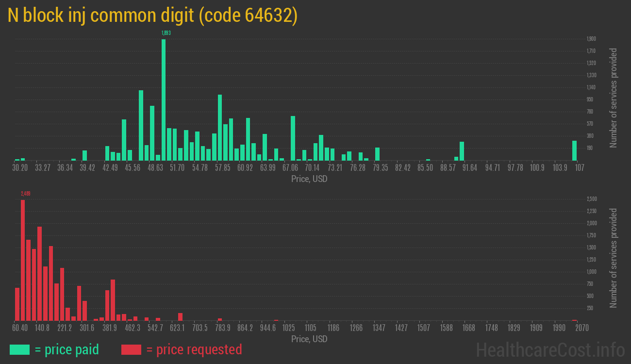The width and height of the screenshot is (631, 364).
Task: Select the red price requested legend swatch
Action: (x=131, y=349)
